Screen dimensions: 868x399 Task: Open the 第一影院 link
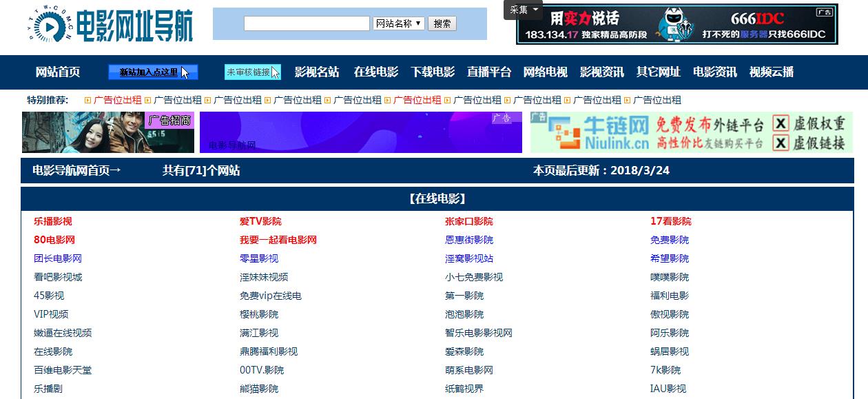tap(464, 296)
